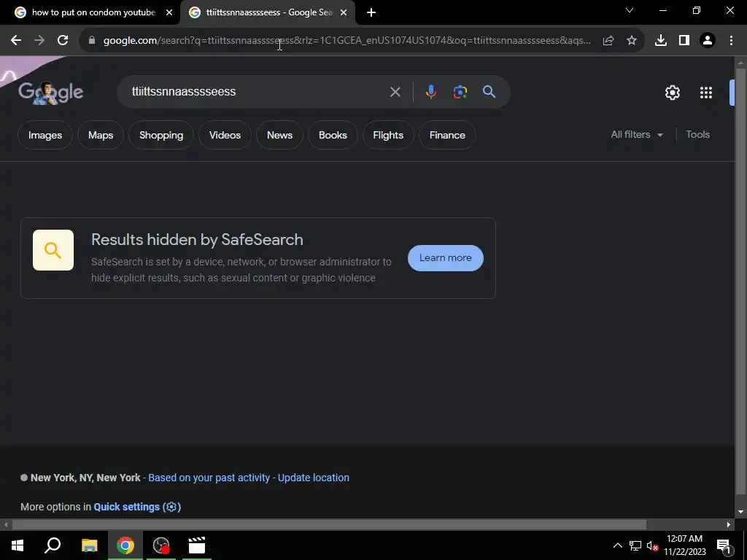Image resolution: width=747 pixels, height=560 pixels.
Task: Click the horizontal scrollbar right arrow
Action: pos(729,525)
